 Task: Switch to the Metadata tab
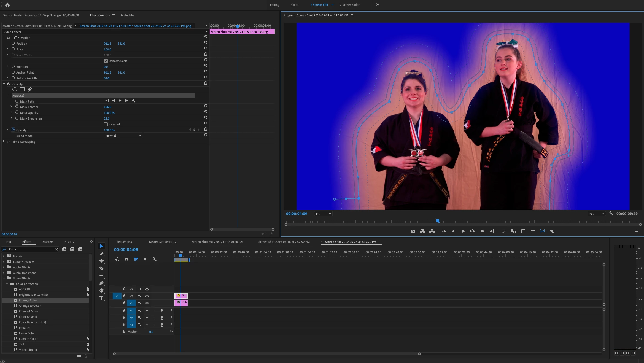pos(127,15)
